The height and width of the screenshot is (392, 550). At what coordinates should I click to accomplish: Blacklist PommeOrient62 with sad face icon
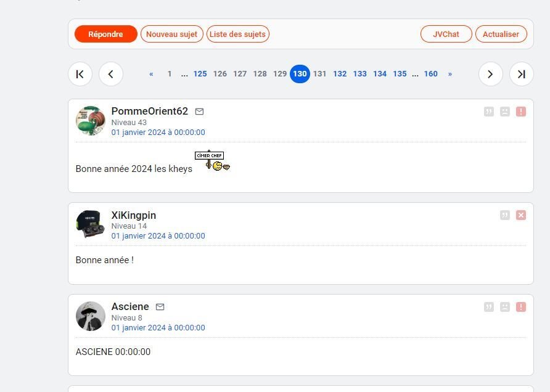tap(505, 112)
